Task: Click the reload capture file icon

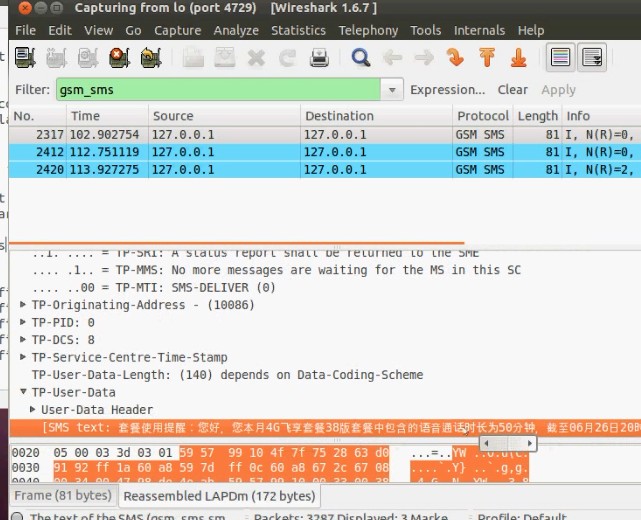Action: tap(287, 58)
